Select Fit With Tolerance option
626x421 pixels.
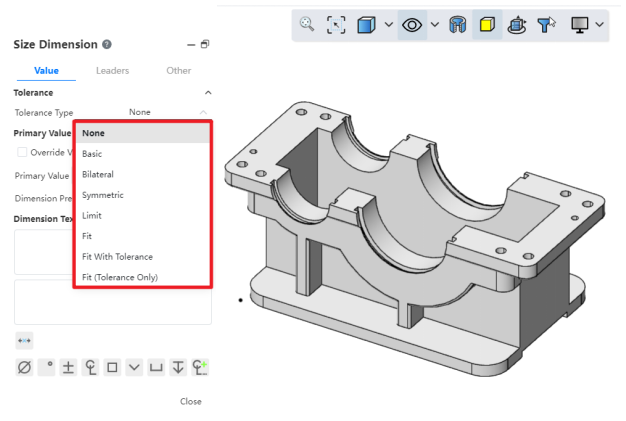point(117,256)
